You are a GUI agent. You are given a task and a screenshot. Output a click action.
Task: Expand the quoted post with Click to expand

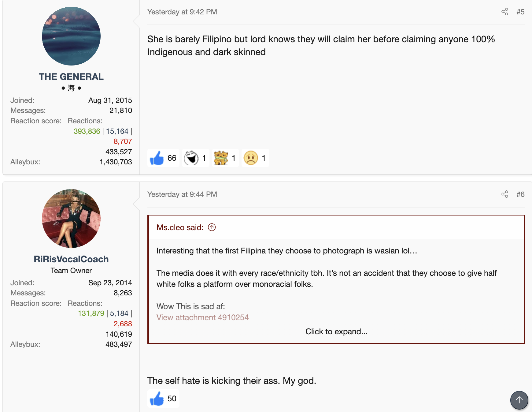click(336, 331)
